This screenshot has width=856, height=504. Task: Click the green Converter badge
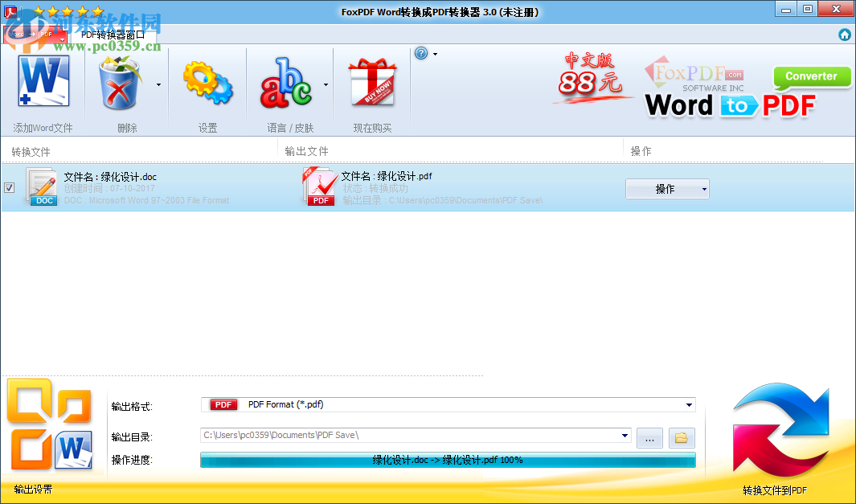tap(812, 76)
